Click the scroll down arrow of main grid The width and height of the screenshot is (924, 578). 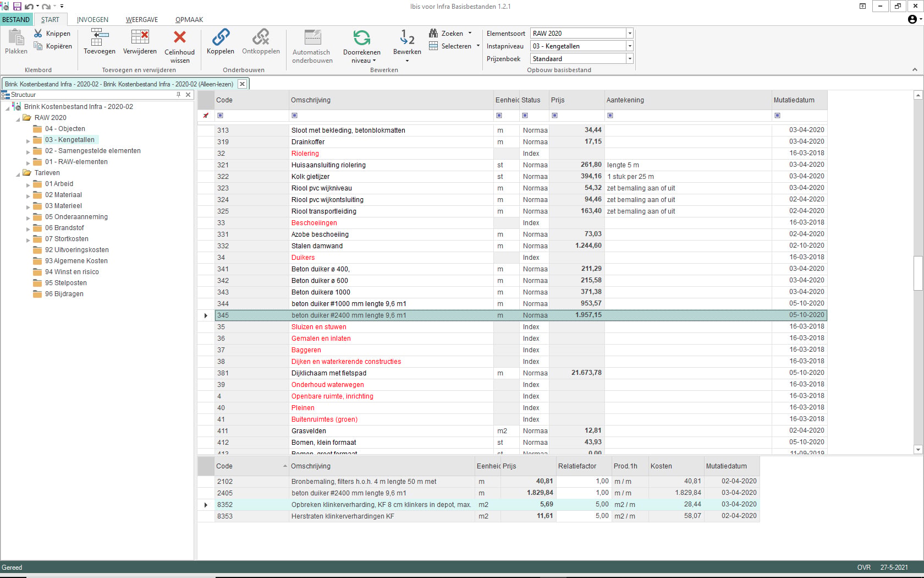(918, 450)
